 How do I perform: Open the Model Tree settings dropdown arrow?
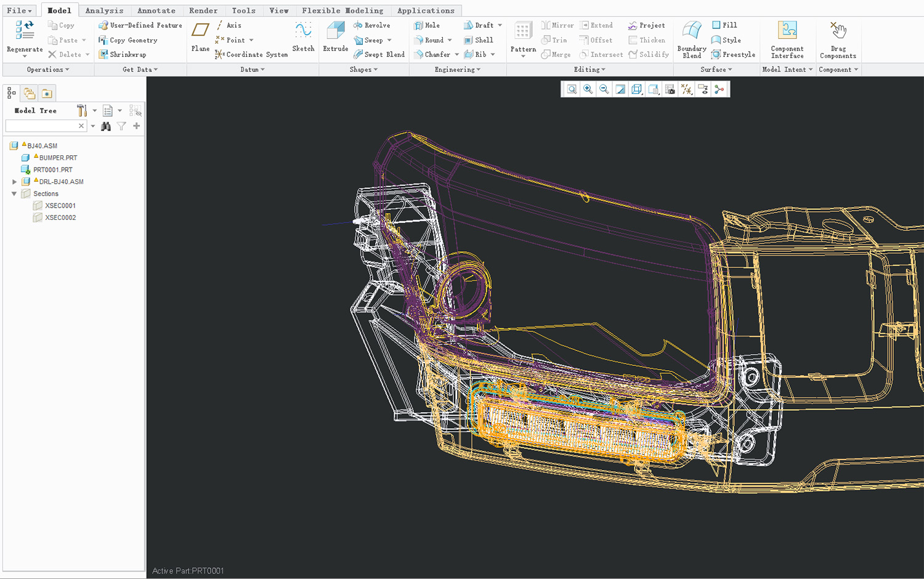click(94, 111)
